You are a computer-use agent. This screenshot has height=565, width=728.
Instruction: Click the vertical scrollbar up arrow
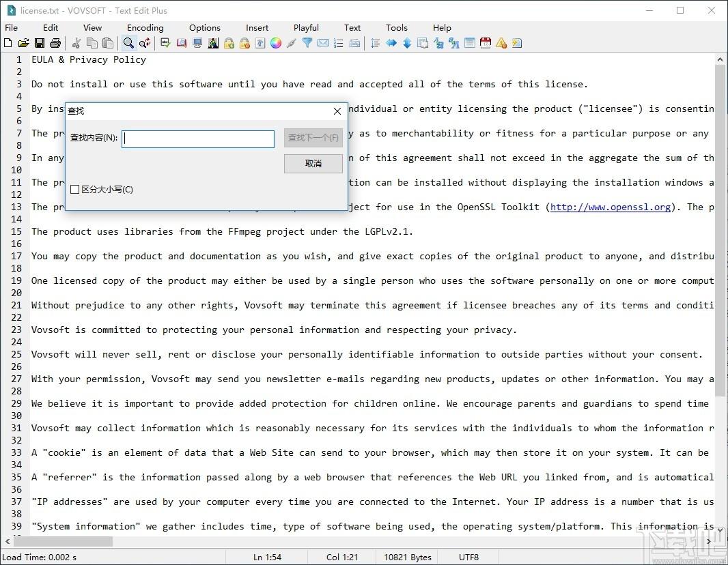(x=720, y=59)
